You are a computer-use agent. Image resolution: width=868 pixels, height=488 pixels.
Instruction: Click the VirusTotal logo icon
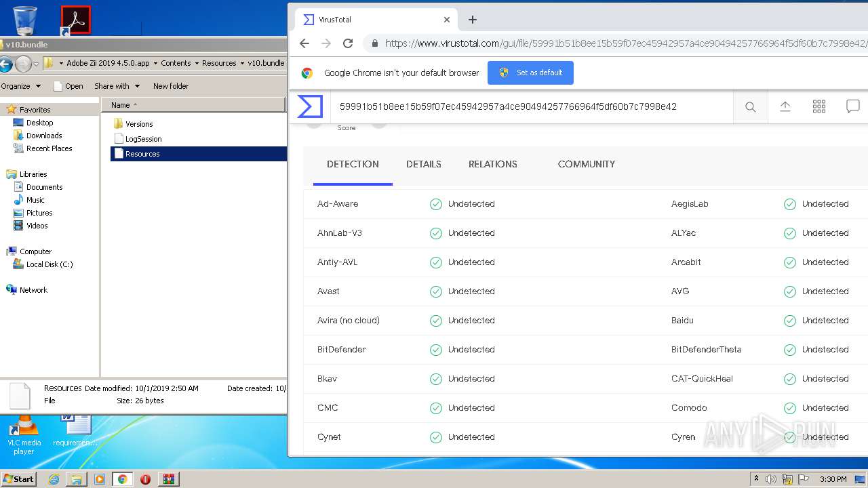click(x=310, y=106)
